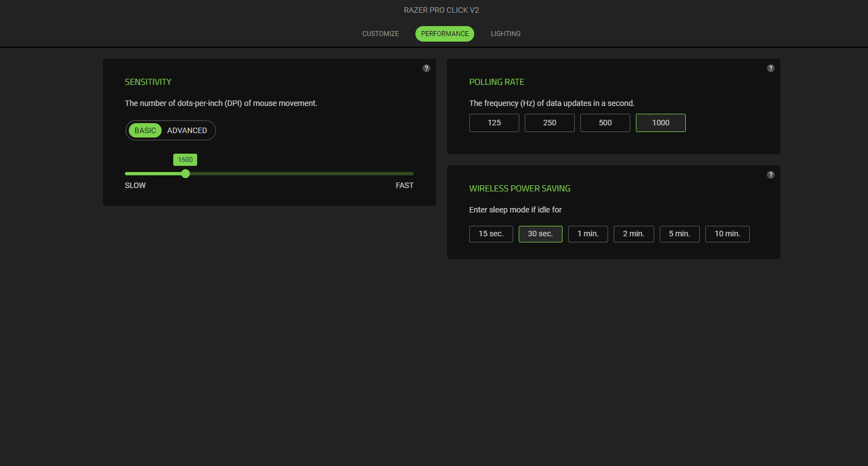868x466 pixels.
Task: Click the POLLING RATE heading
Action: click(497, 82)
